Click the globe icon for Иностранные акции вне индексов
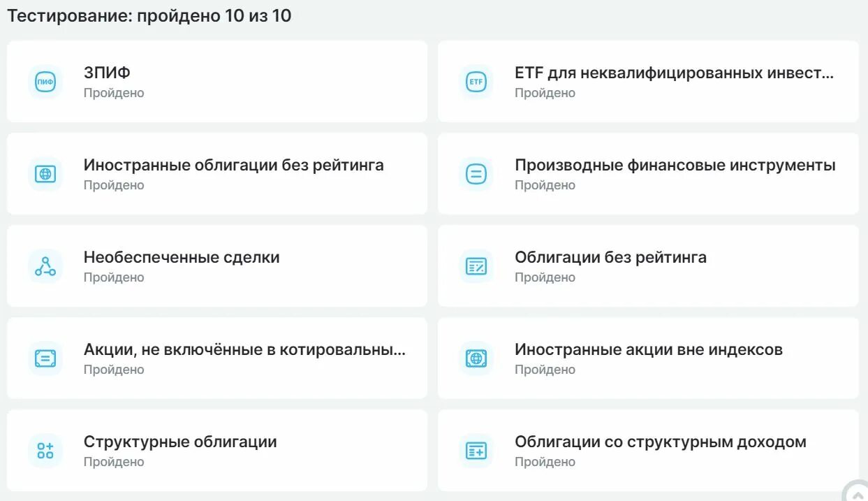Viewport: 868px width, 501px height. click(476, 358)
